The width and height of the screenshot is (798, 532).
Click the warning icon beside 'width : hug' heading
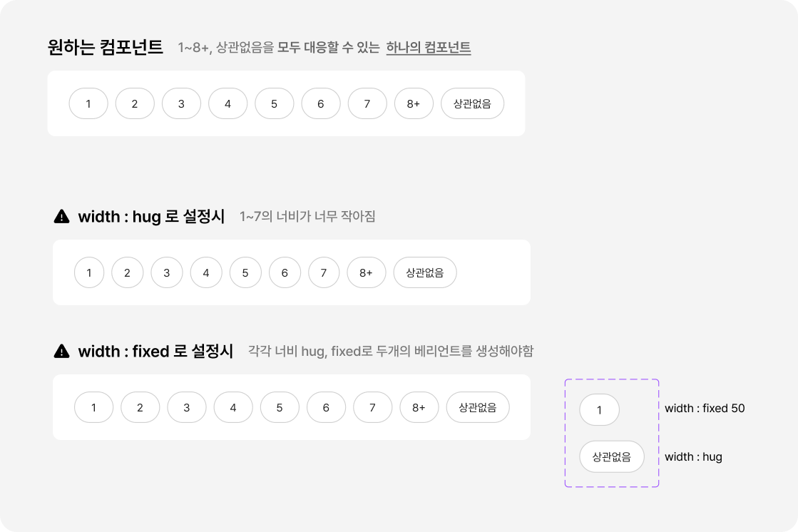point(63,217)
